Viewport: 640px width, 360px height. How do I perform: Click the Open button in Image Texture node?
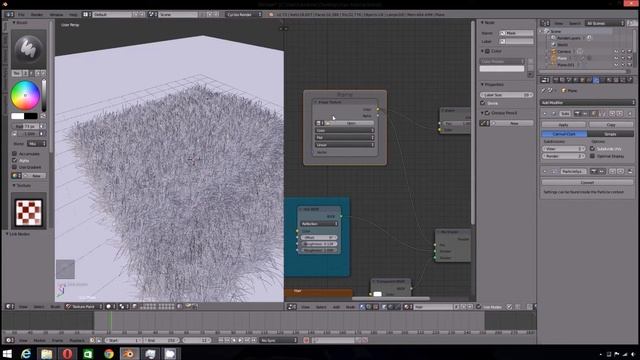351,123
